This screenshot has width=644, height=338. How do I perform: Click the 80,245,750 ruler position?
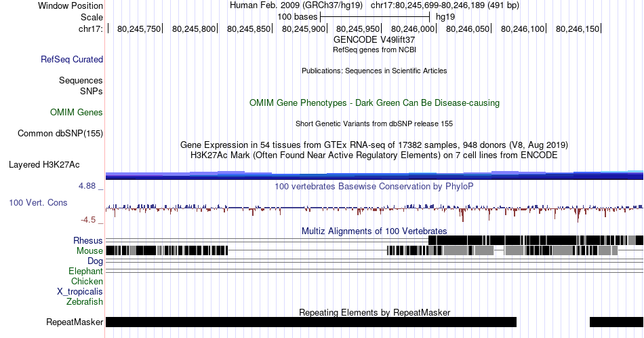click(x=139, y=29)
